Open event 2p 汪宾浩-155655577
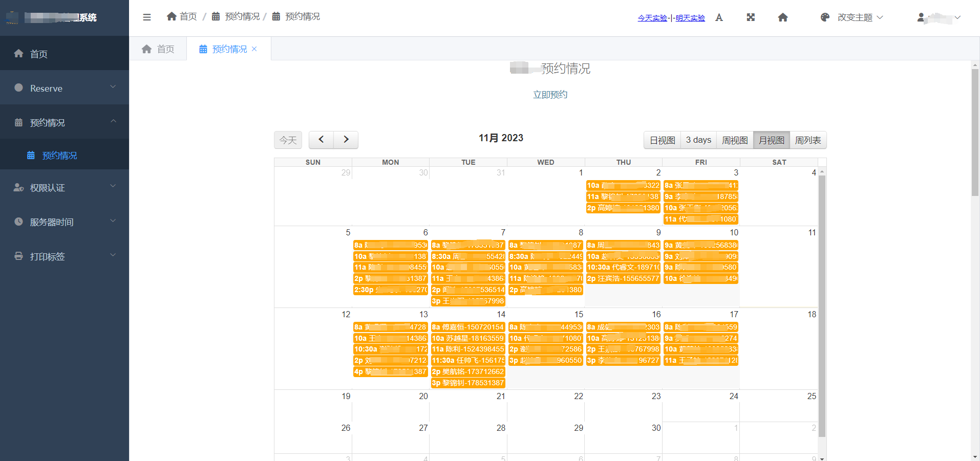This screenshot has height=461, width=980. (623, 278)
